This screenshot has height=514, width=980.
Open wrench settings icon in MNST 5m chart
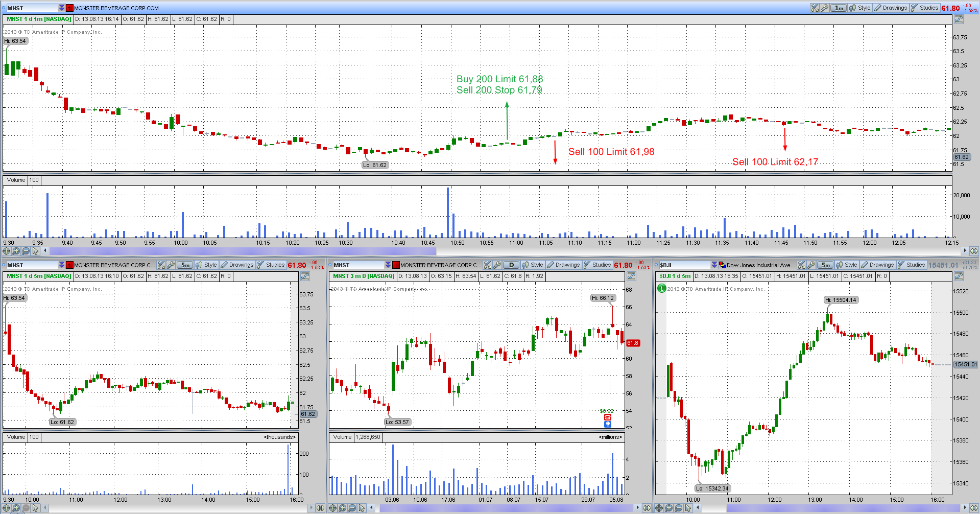pos(171,265)
